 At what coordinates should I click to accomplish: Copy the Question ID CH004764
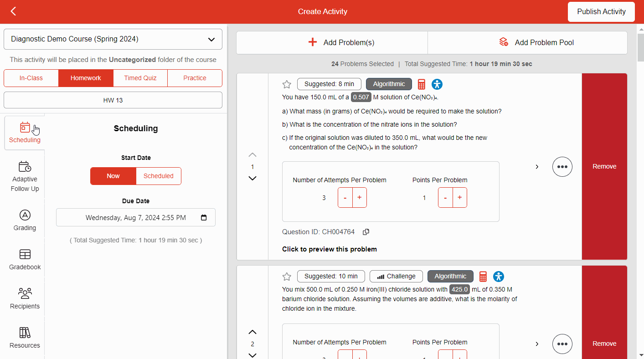[x=366, y=232]
